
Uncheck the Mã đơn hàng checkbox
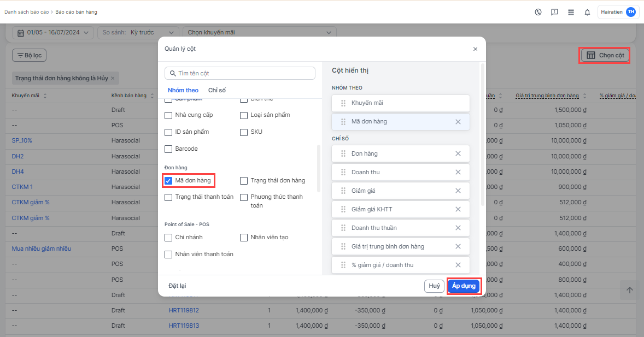point(169,181)
